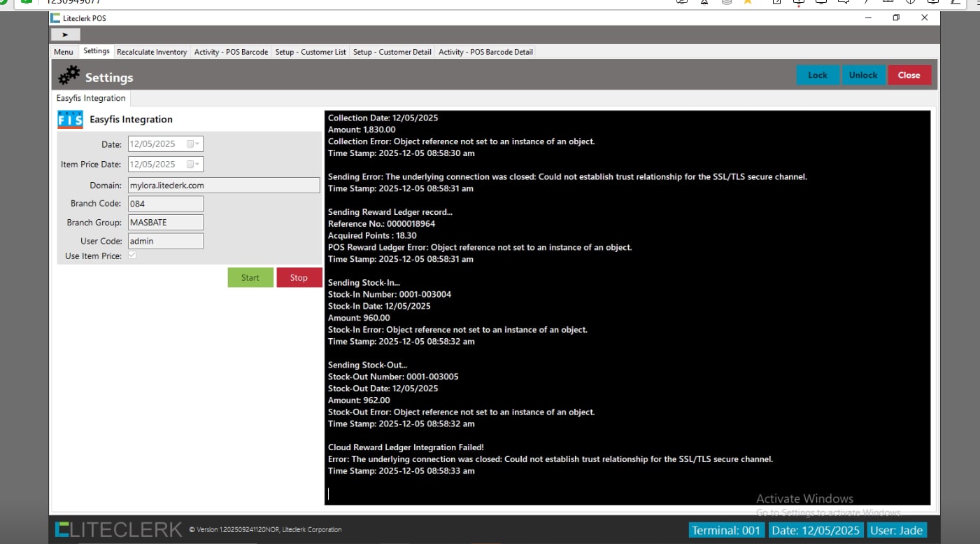Click the Liteclerk logo in the footer
This screenshot has height=544, width=980.
(118, 530)
